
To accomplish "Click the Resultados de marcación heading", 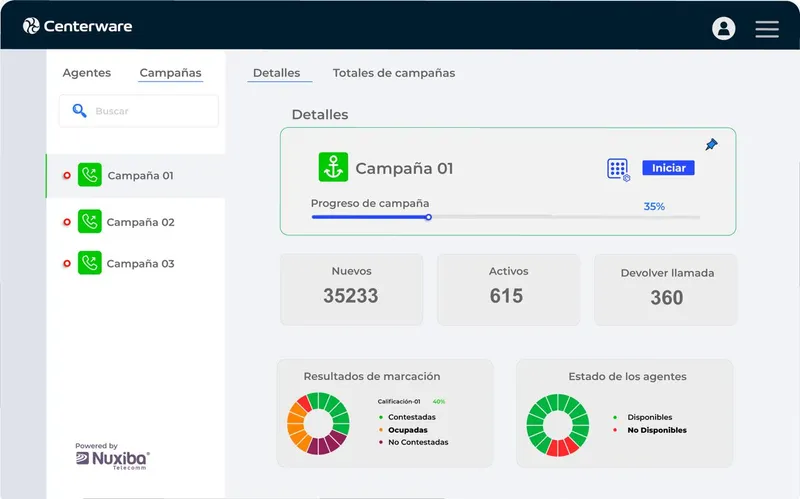I will pos(372,376).
